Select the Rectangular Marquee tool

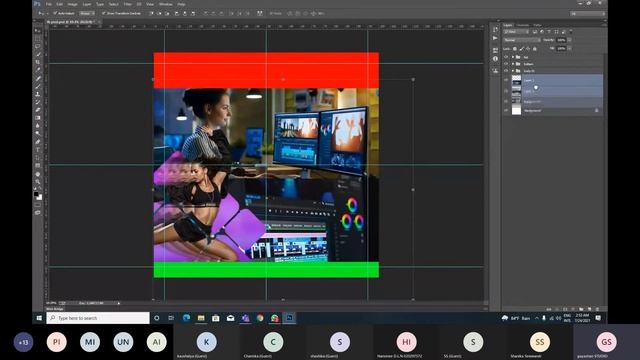coord(38,38)
